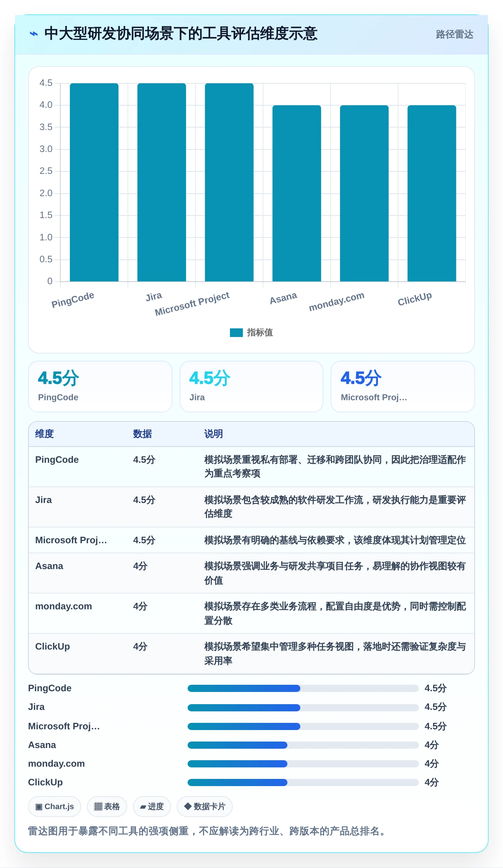Viewport: 503px width, 868px height.
Task: Click the blue lightning icon beside the title
Action: coord(33,34)
